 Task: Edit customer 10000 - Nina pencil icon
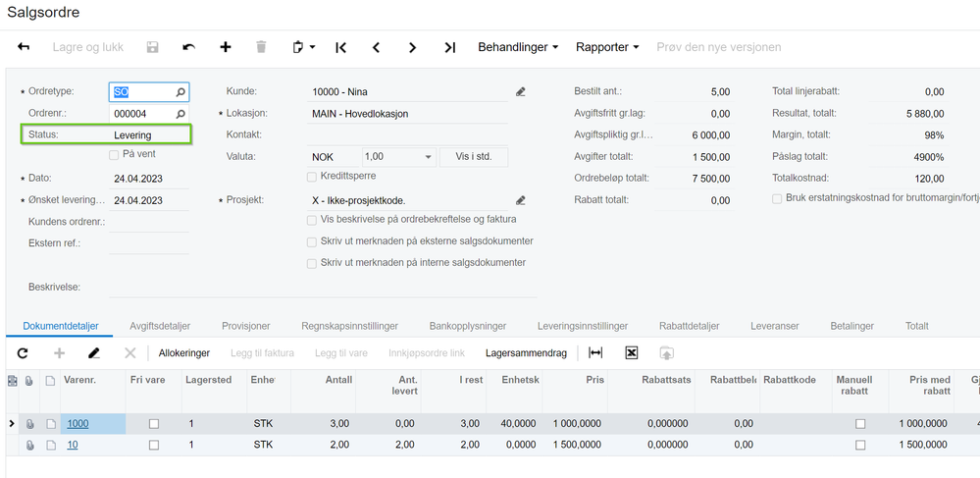(x=520, y=92)
